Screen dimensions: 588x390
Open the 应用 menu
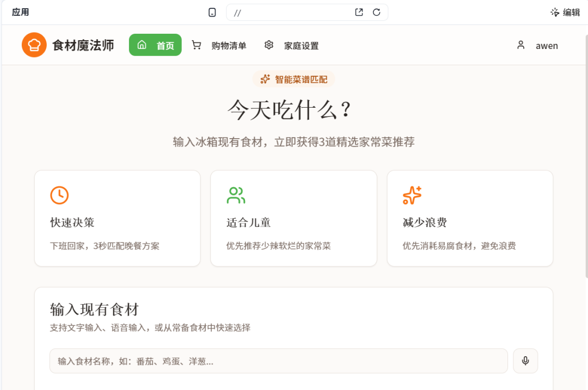click(21, 12)
